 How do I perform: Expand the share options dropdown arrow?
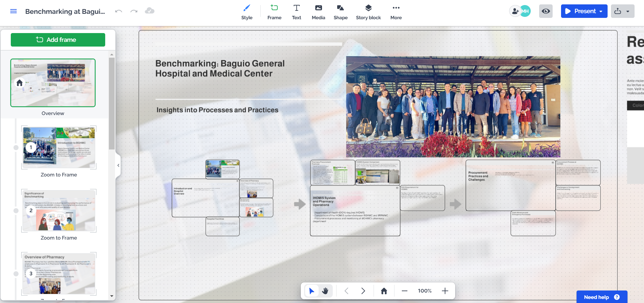[x=628, y=11]
